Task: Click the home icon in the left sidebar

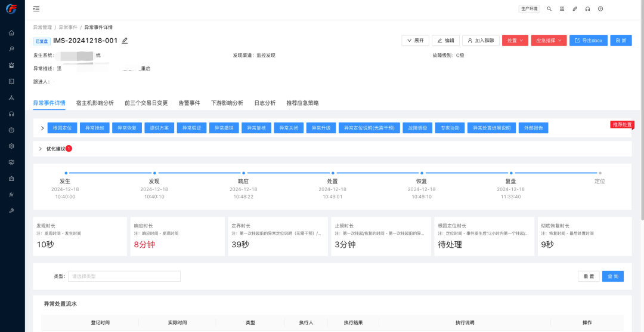Action: point(11,33)
